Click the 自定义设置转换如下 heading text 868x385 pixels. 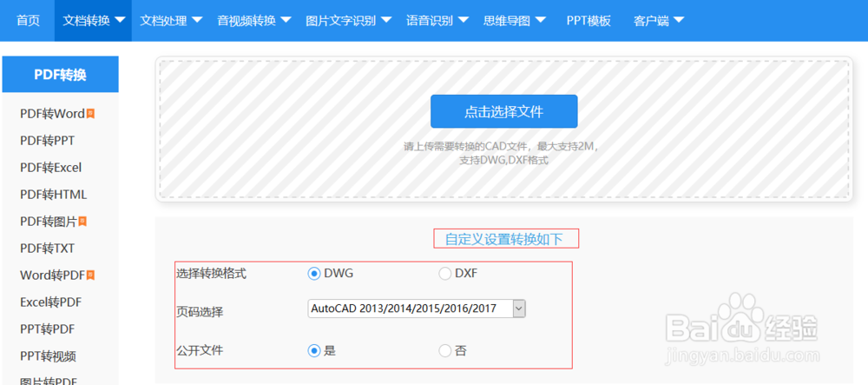pyautogui.click(x=503, y=239)
